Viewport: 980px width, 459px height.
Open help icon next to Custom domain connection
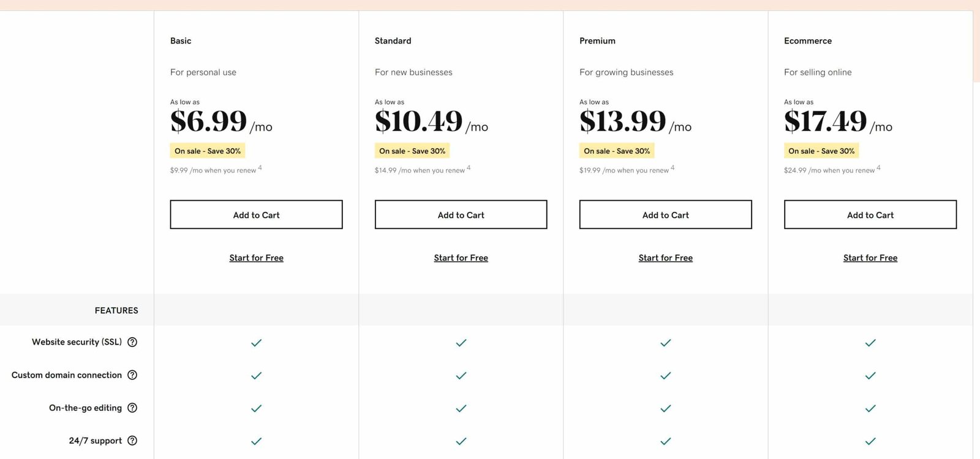pyautogui.click(x=132, y=375)
